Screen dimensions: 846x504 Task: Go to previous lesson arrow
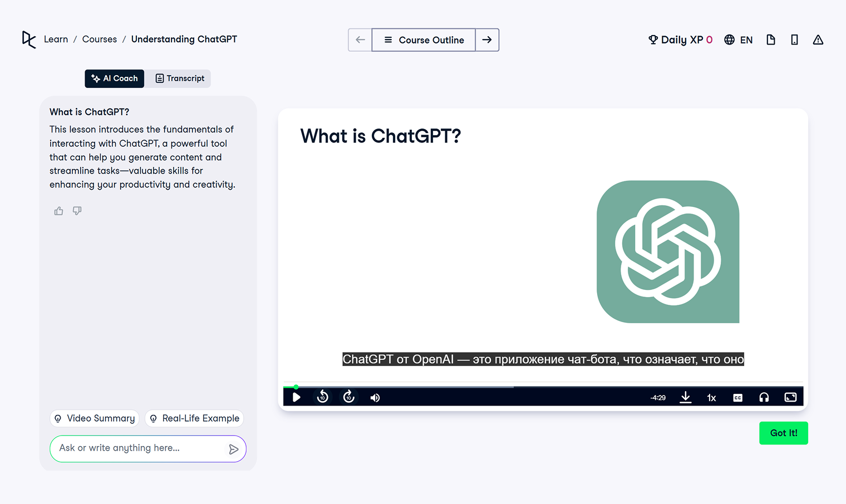point(360,40)
